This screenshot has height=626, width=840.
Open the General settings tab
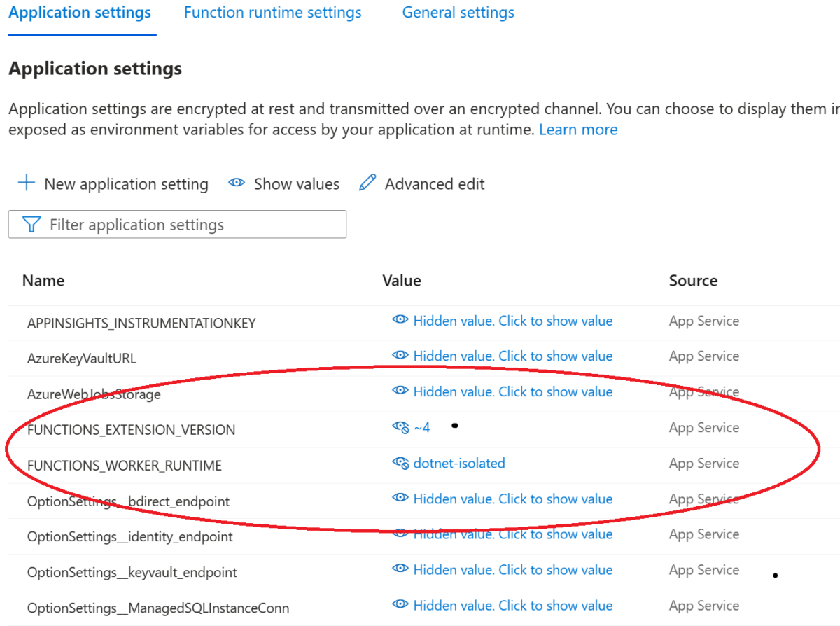458,13
